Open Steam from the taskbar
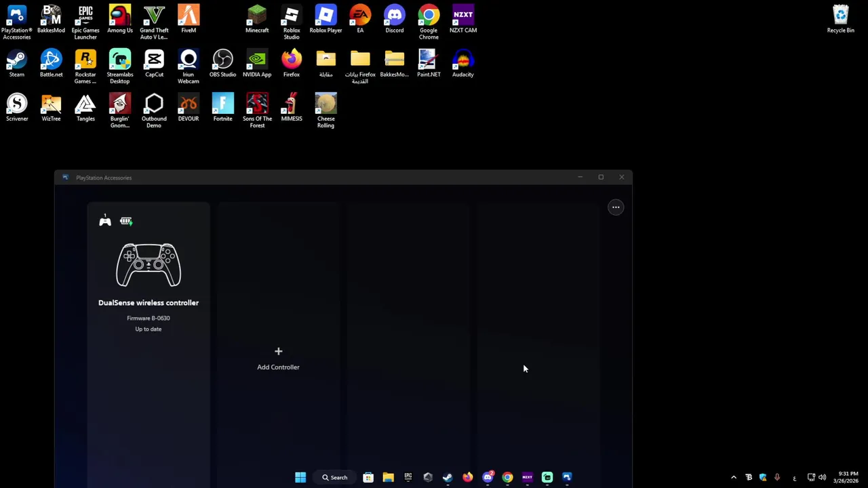Viewport: 868px width, 488px height. pyautogui.click(x=448, y=477)
